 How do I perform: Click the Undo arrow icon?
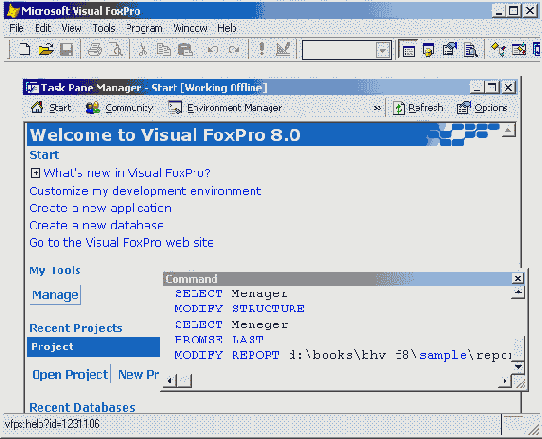(x=213, y=49)
